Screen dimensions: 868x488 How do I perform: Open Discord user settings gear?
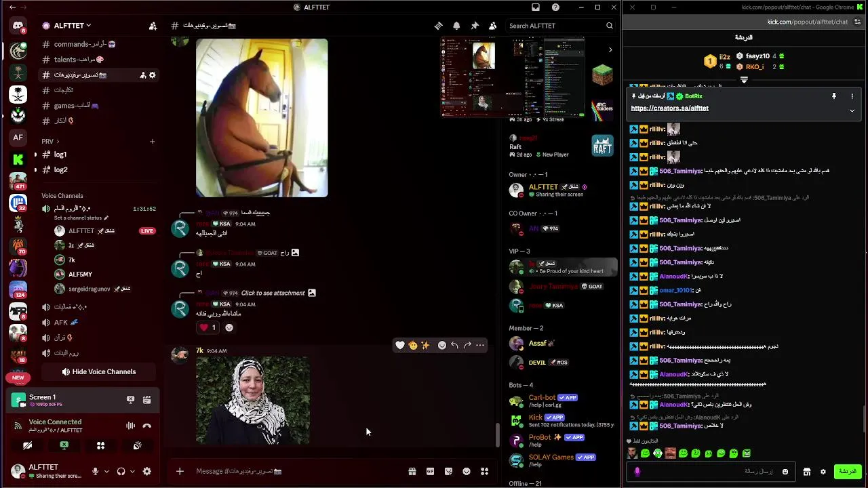(147, 472)
